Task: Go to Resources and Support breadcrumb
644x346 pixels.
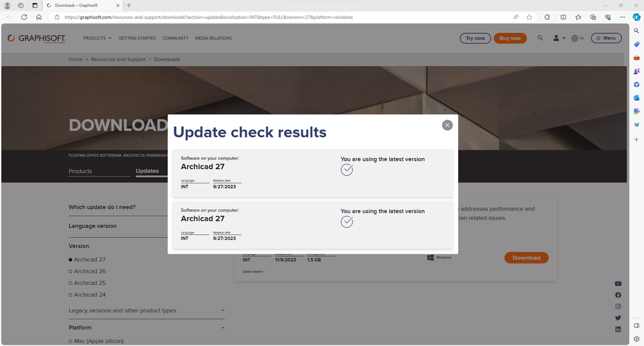Action: click(118, 59)
